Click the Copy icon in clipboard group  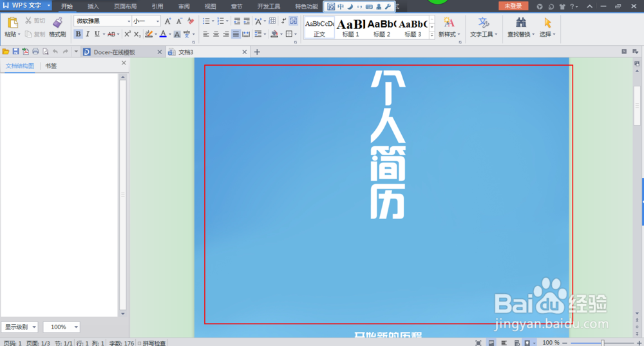pyautogui.click(x=28, y=34)
